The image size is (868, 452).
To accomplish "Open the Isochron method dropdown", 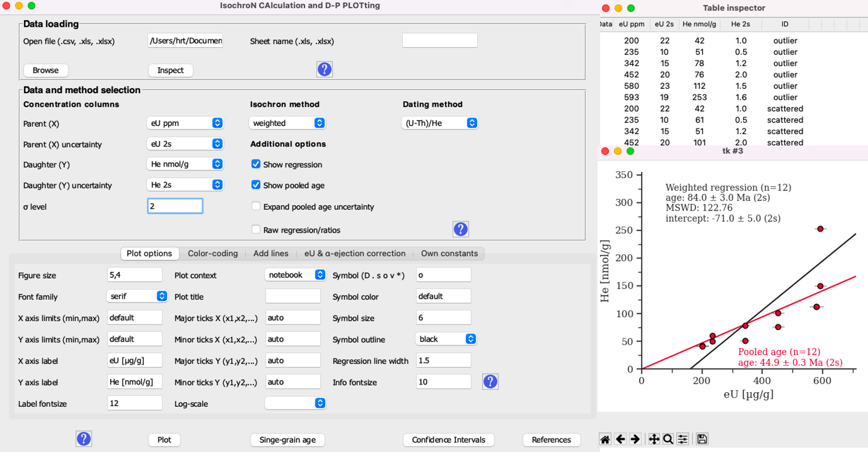I will pos(288,123).
